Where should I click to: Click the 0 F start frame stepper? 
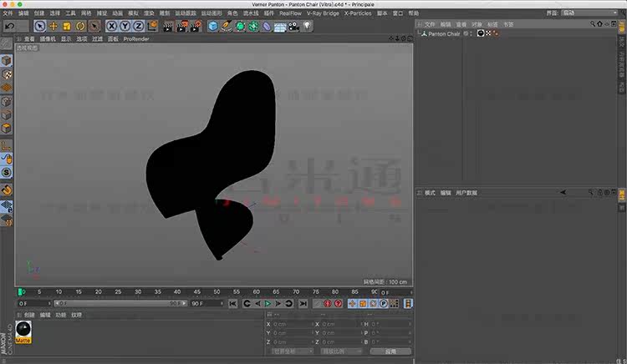[x=49, y=304]
